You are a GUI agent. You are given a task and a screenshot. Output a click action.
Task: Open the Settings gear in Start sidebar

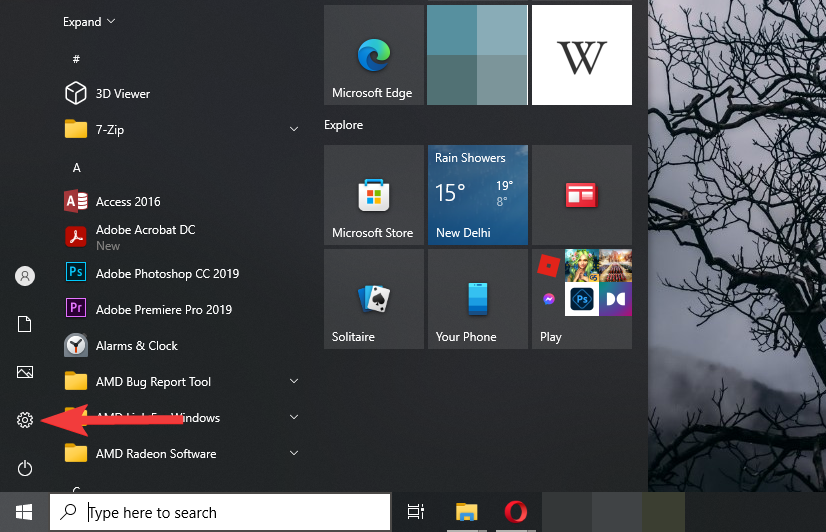click(x=25, y=420)
